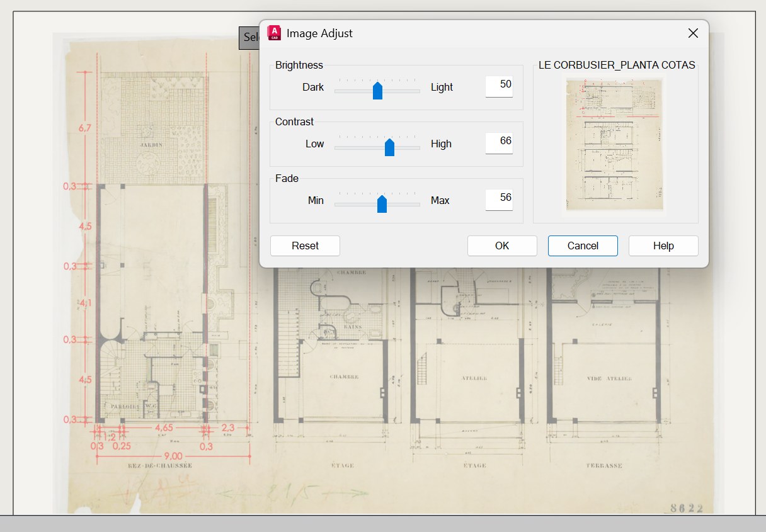This screenshot has width=766, height=532.
Task: Click the Light label of Brightness
Action: 442,87
